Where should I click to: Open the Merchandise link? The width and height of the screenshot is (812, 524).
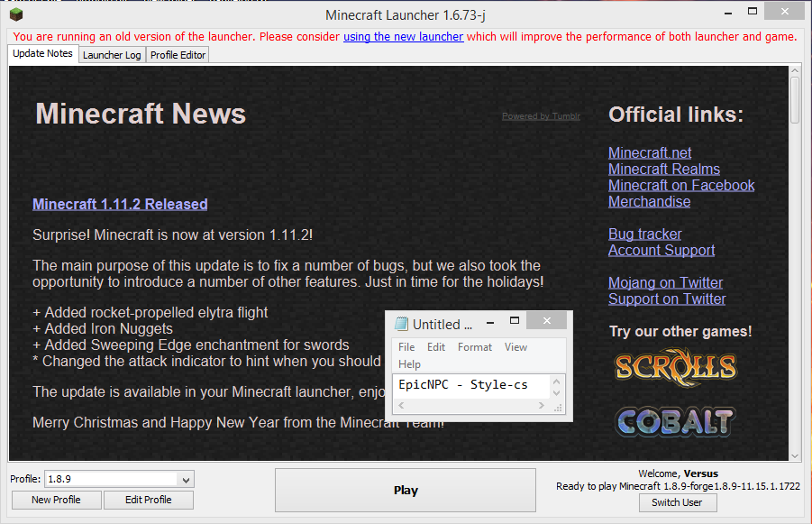point(650,202)
